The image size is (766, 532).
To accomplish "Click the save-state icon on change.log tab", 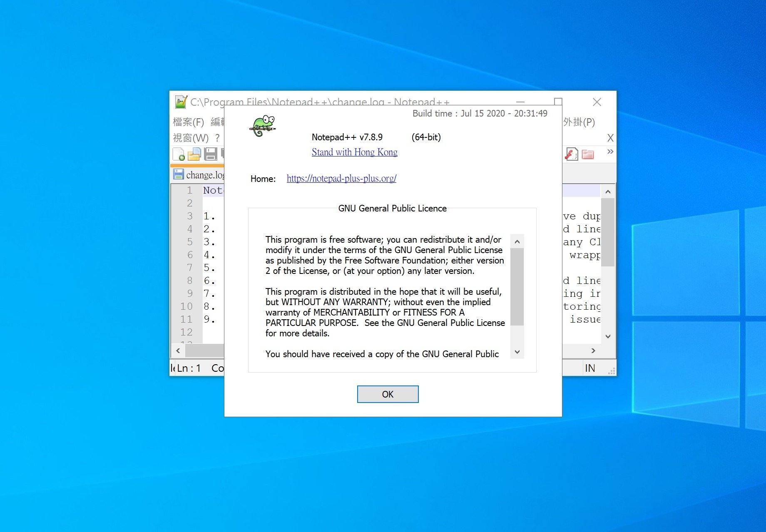I will [x=178, y=174].
